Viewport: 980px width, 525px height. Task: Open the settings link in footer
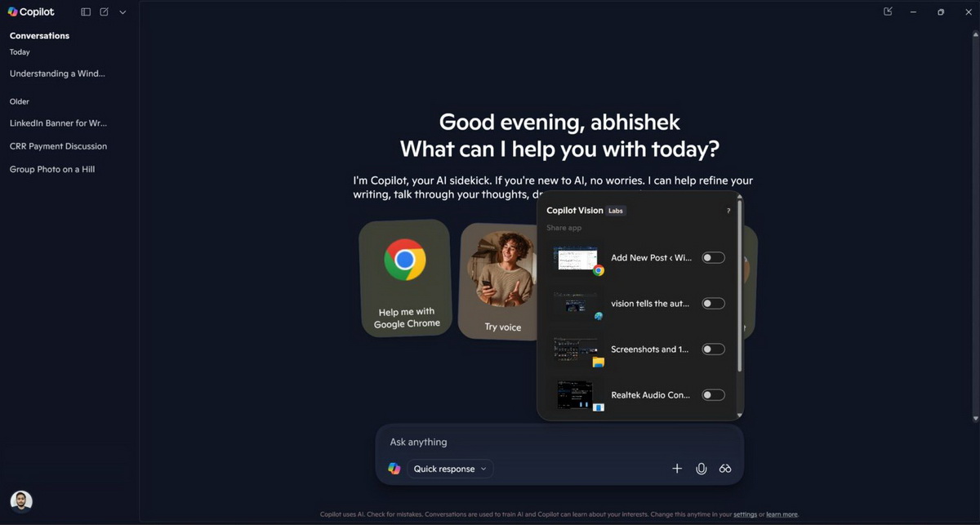click(745, 514)
